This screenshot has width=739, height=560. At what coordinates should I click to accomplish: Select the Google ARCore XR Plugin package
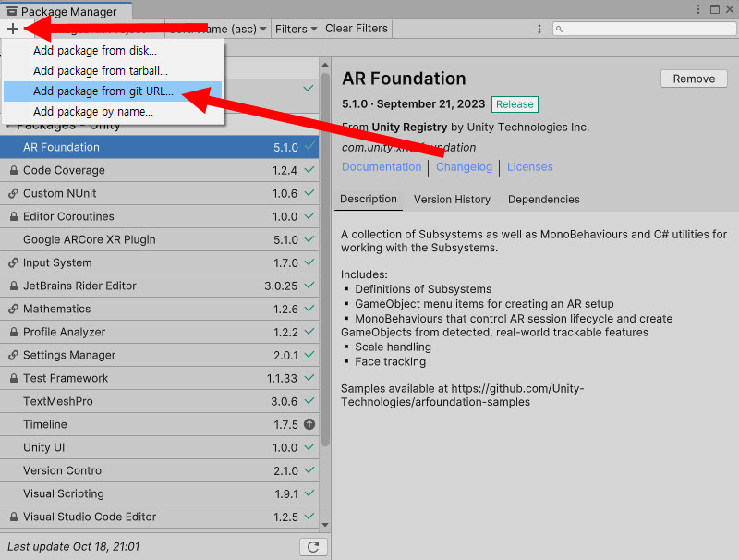tap(159, 239)
